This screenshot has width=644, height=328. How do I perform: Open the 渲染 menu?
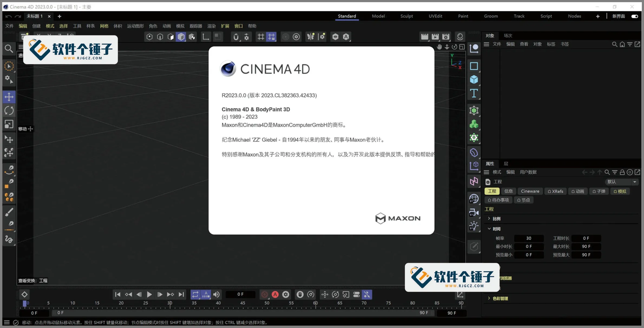tap(211, 26)
